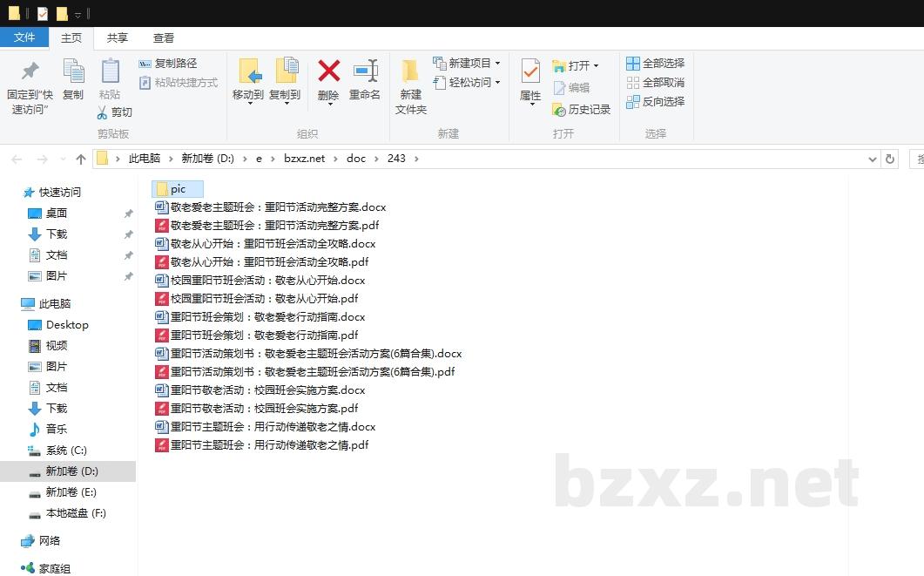Switch to the 查看 (View) ribbon tab
Viewport: 924px width, 576px height.
click(164, 37)
